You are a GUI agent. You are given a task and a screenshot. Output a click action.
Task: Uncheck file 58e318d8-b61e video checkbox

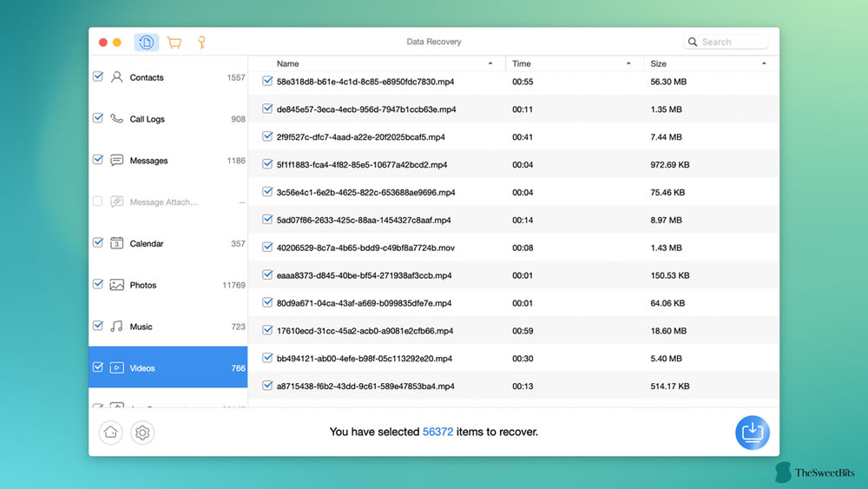pyautogui.click(x=267, y=81)
